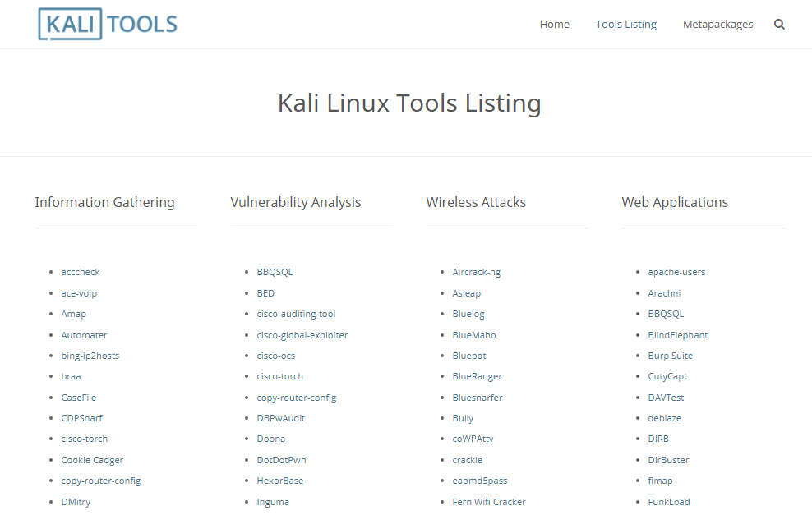Viewport: 812px width, 515px height.
Task: Open the Automater tool link
Action: tap(84, 334)
